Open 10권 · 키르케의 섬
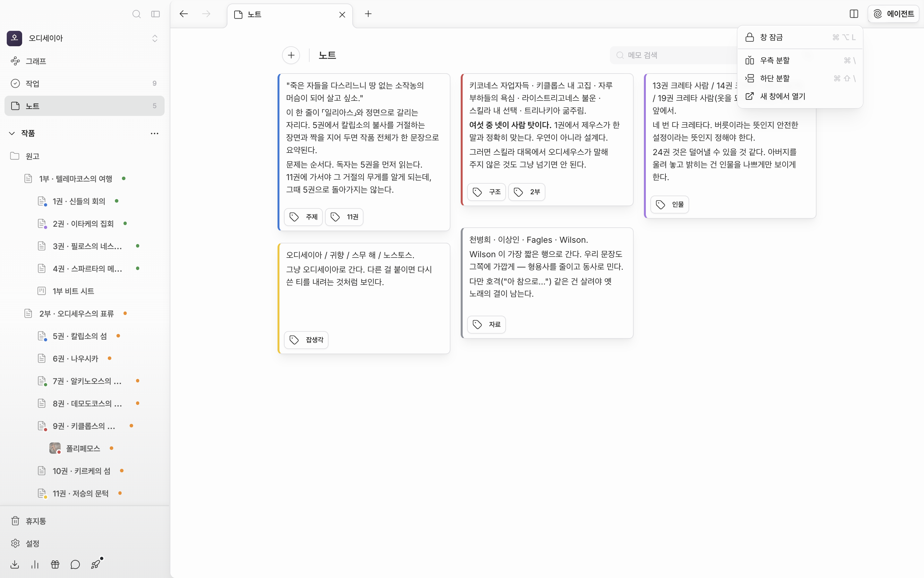 81,471
